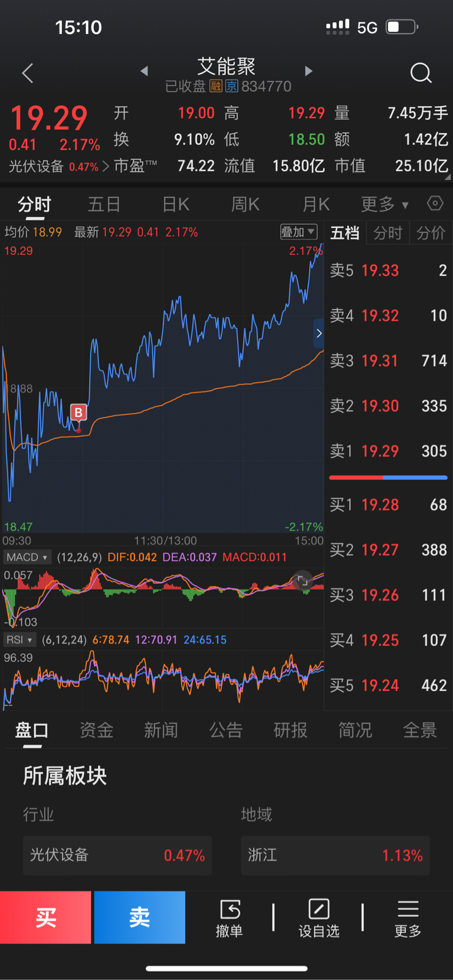The height and width of the screenshot is (980, 453).
Task: Tap the 融 margin trading badge
Action: (x=216, y=87)
